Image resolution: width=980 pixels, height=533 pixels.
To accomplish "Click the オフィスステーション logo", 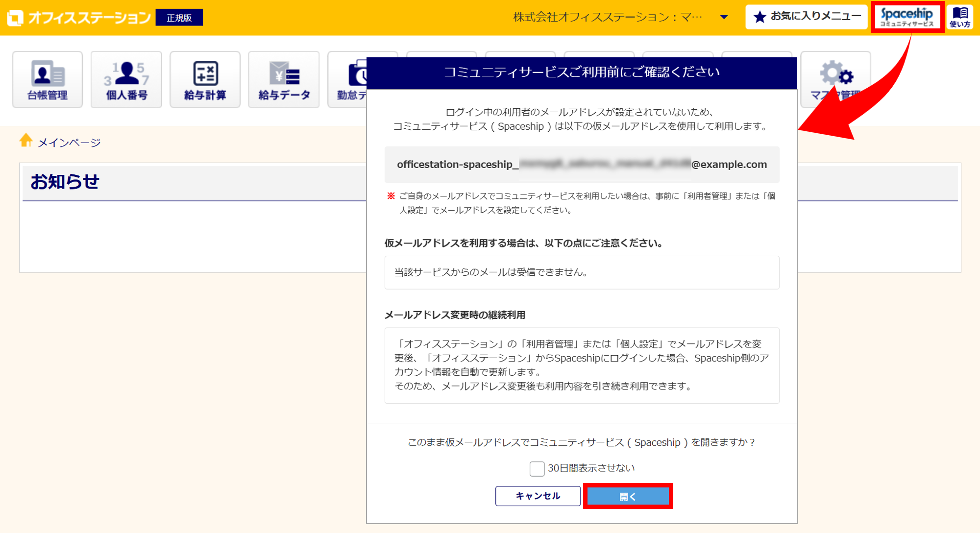I will [x=79, y=18].
